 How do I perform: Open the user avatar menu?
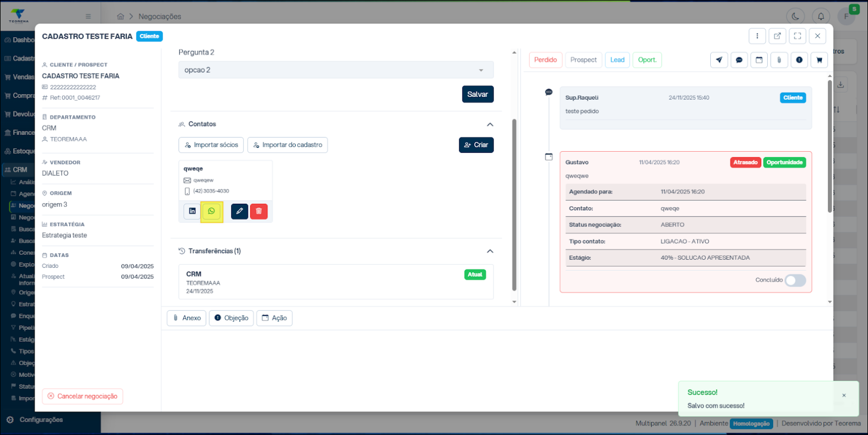point(847,16)
